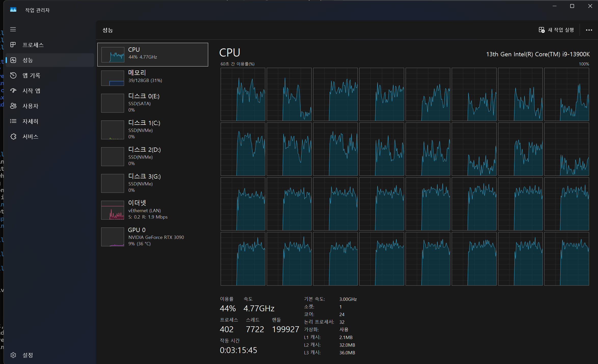Select GPU 0 NVIDIA GeForce RTX 3090
This screenshot has height=364, width=598.
[x=152, y=237]
